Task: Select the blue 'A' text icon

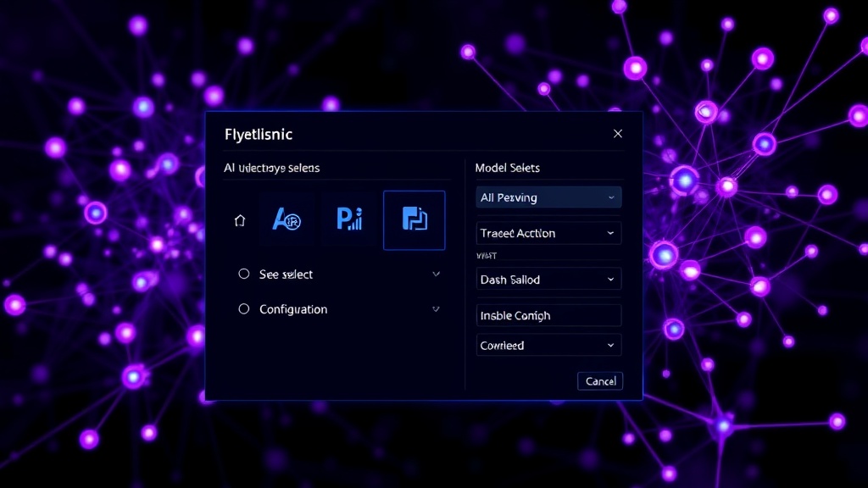Action: (287, 219)
